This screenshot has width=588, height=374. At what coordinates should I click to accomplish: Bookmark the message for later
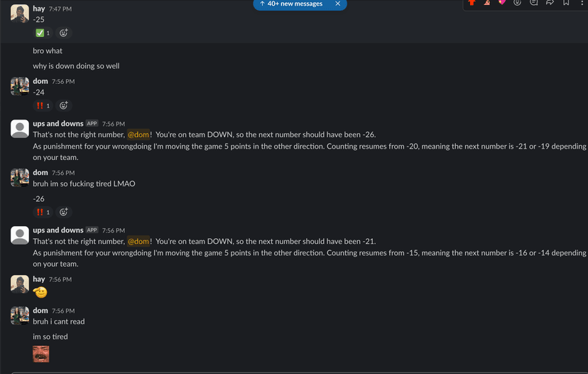coord(566,2)
